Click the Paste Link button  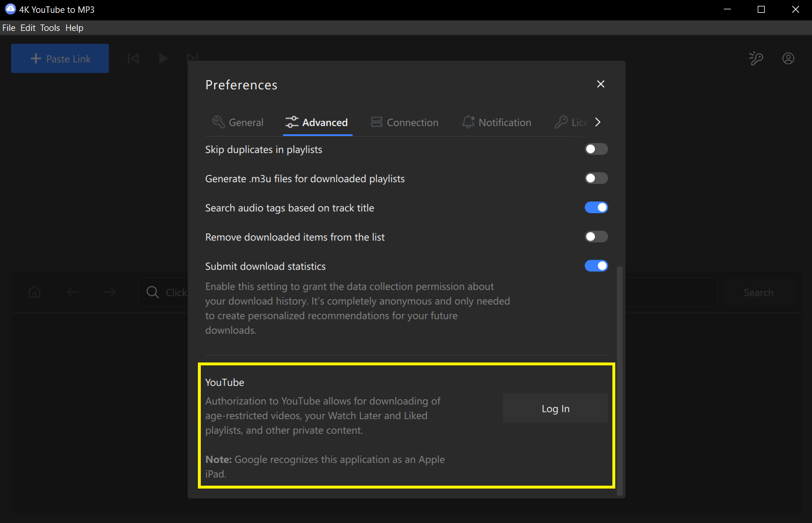point(60,58)
